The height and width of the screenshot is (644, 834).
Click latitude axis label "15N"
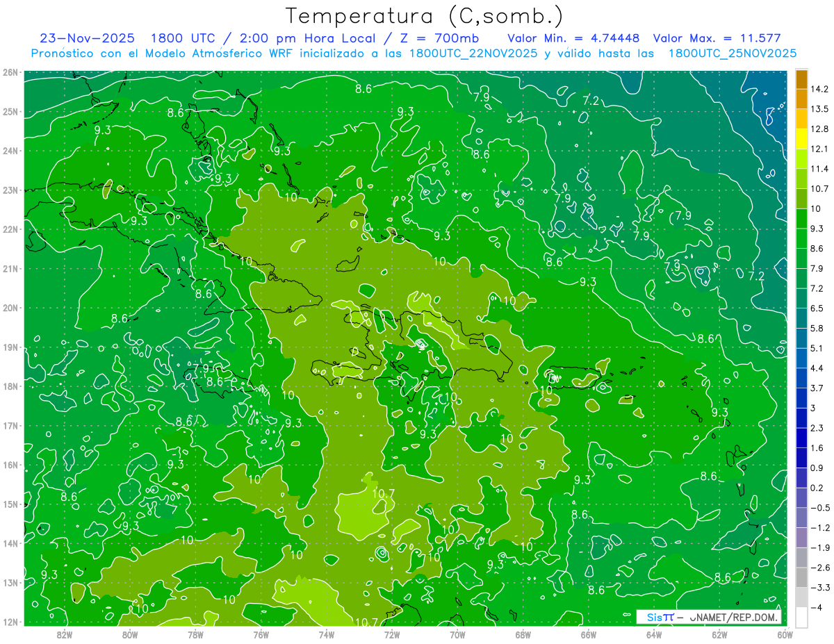10,504
